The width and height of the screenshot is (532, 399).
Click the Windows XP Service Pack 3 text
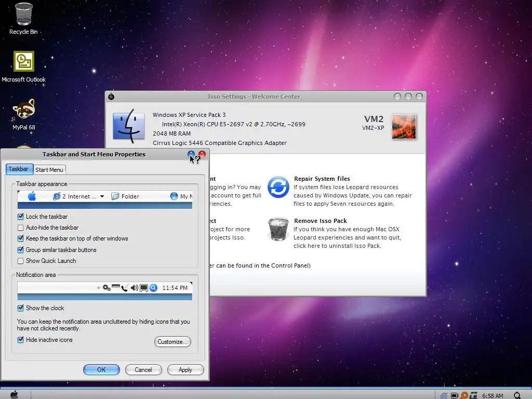(x=189, y=115)
